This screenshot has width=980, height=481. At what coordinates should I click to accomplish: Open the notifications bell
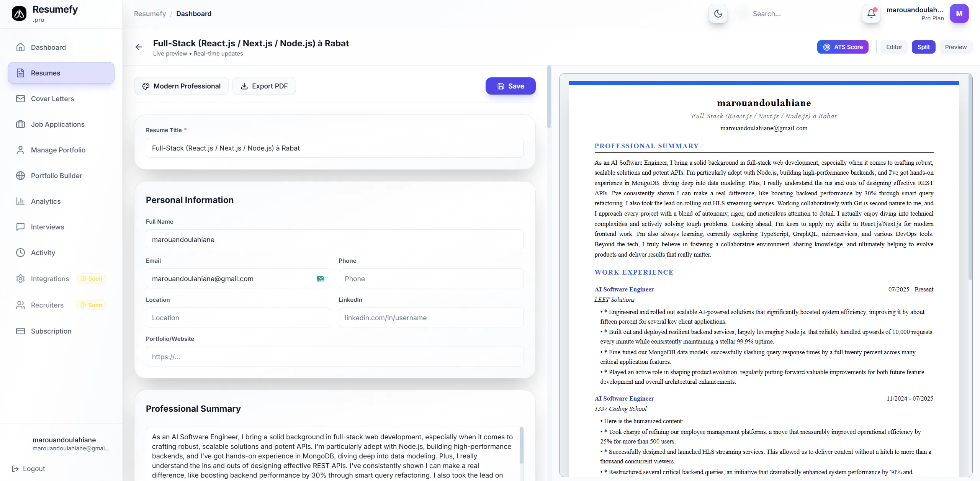coord(871,13)
